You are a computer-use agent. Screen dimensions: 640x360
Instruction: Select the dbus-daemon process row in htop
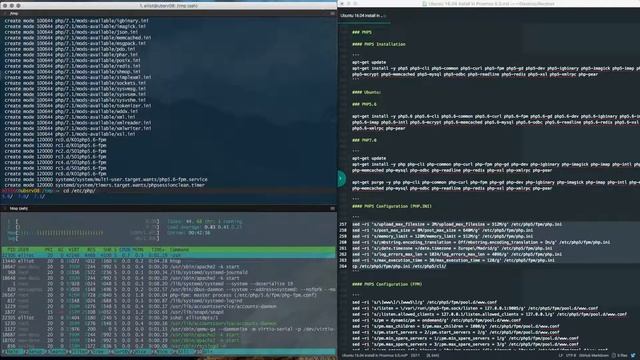pyautogui.click(x=168, y=289)
